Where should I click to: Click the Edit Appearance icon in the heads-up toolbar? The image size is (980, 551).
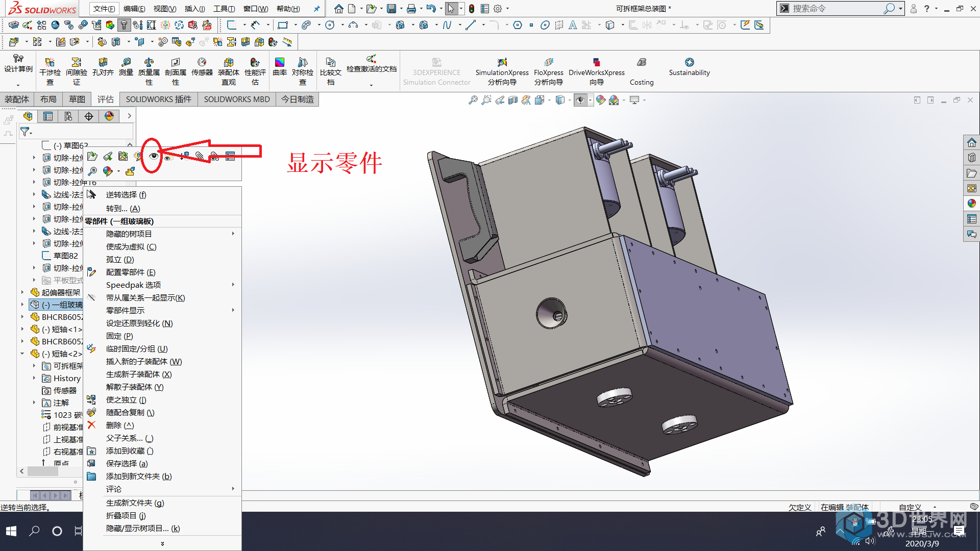tap(601, 101)
